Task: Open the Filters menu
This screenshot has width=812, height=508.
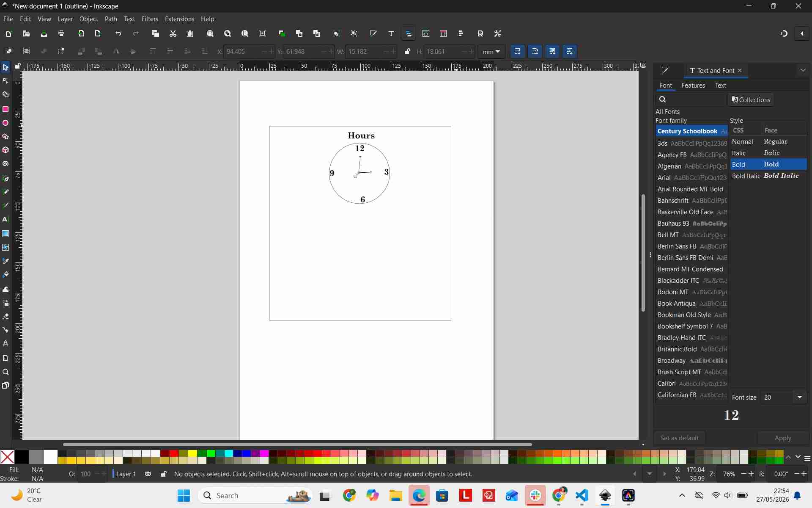Action: tap(150, 19)
